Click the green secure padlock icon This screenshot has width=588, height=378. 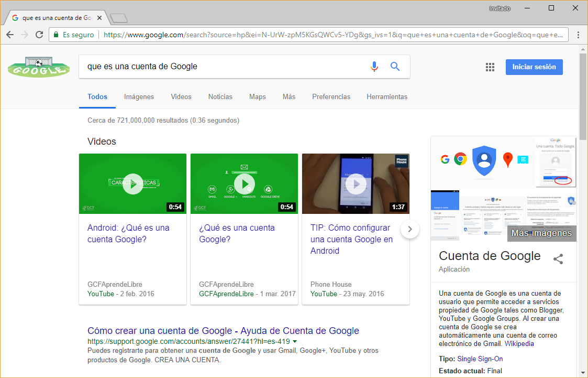(x=56, y=35)
